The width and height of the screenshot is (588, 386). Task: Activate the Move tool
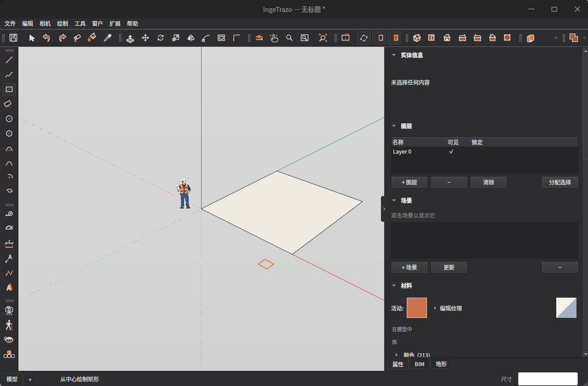(x=145, y=38)
